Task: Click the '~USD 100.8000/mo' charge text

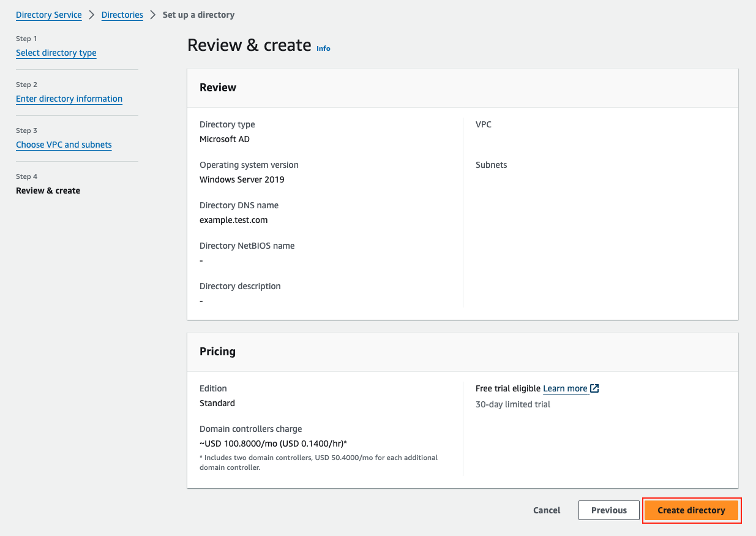Action: [x=273, y=444]
